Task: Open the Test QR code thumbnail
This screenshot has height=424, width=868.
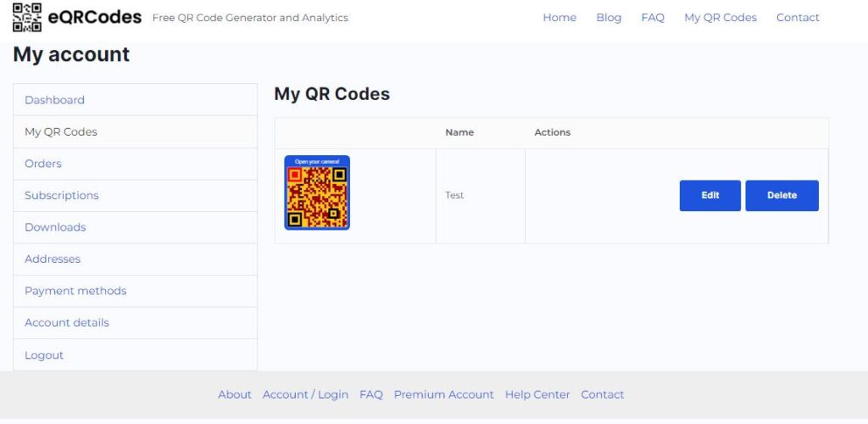Action: pyautogui.click(x=317, y=192)
